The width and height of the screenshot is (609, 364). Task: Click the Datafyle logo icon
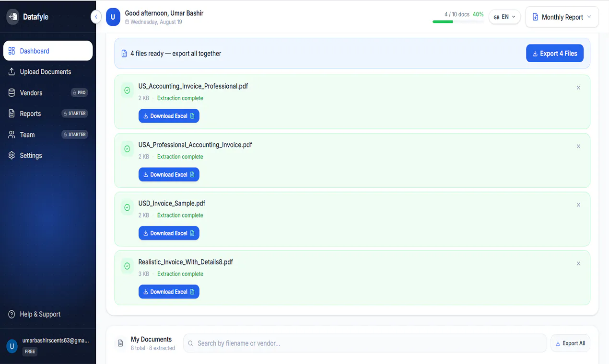click(12, 17)
